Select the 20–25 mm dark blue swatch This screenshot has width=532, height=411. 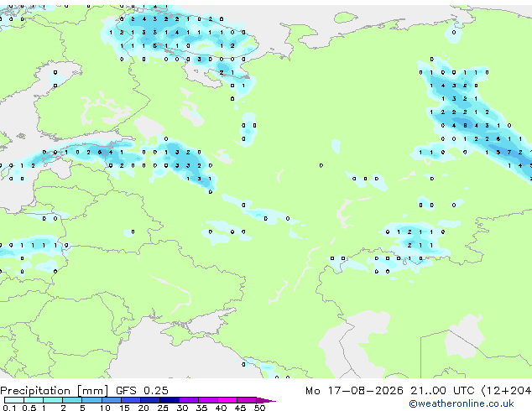click(149, 400)
